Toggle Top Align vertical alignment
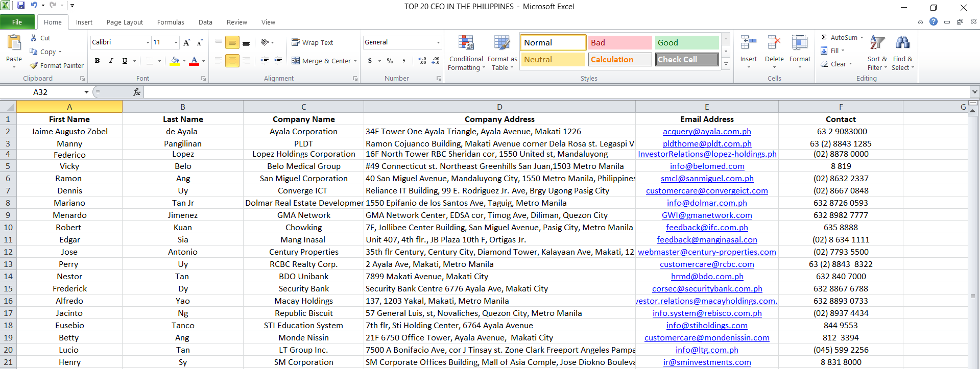 [x=219, y=42]
